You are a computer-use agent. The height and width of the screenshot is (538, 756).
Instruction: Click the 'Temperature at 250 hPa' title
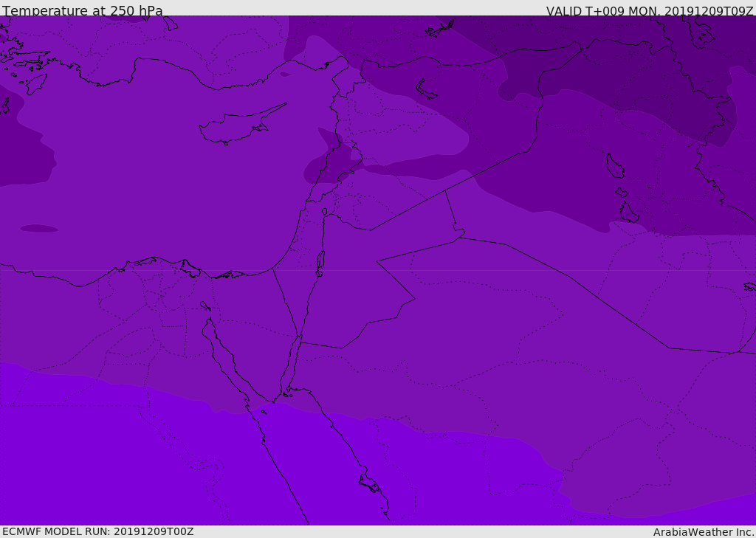[x=83, y=10]
